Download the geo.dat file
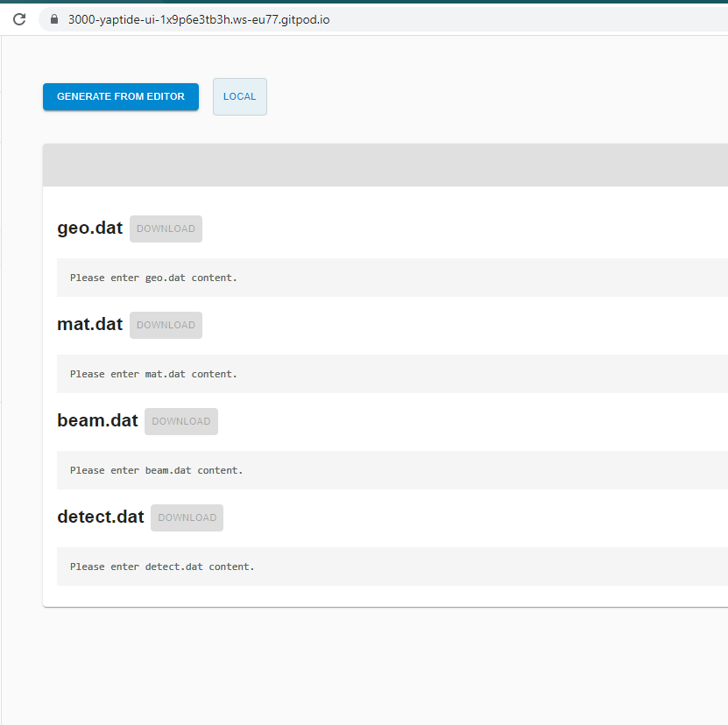This screenshot has width=728, height=725. (x=166, y=229)
